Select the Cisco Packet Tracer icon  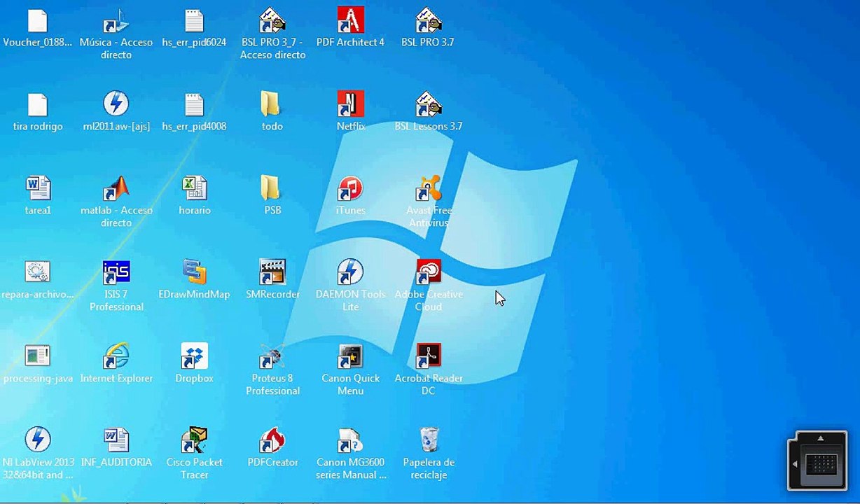194,440
